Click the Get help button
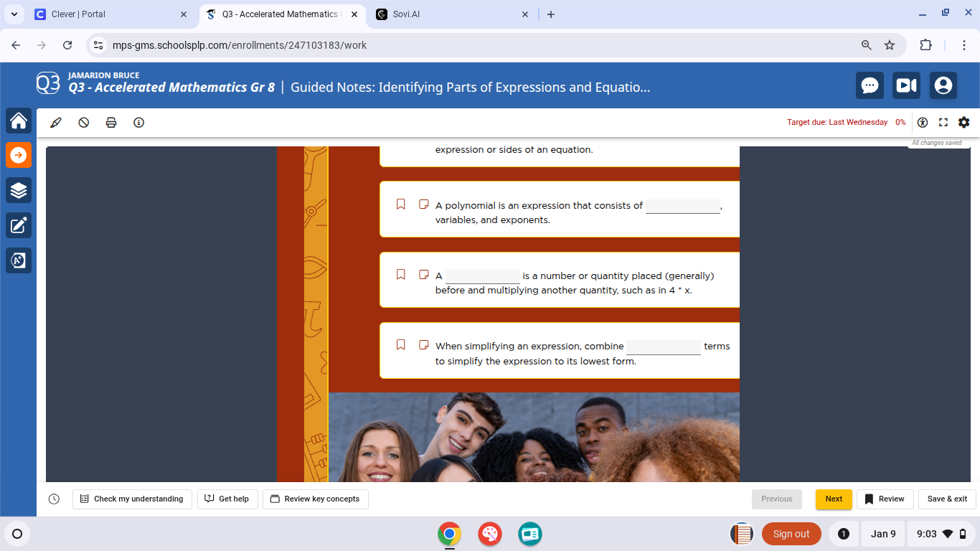980x551 pixels. tap(227, 499)
